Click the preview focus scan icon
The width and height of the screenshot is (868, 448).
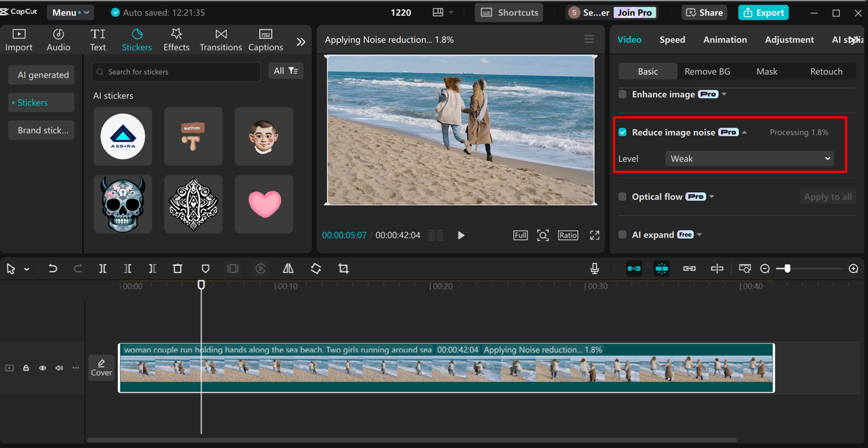(x=542, y=235)
